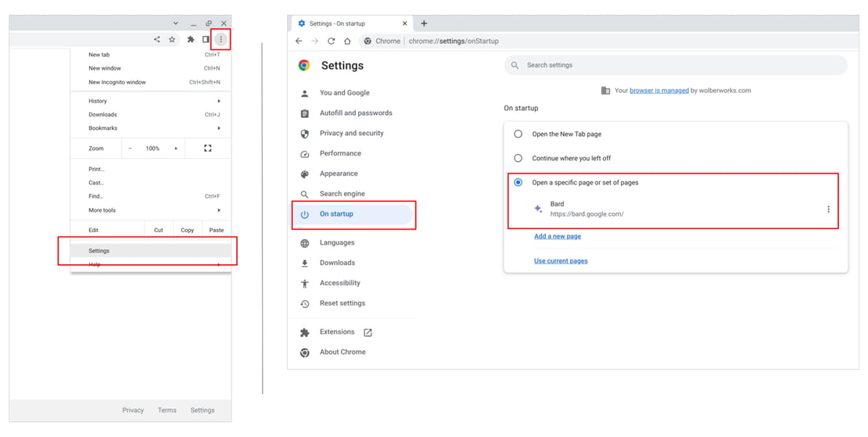Screen dimensions: 868x437
Task: Expand the More tools submenu
Action: pyautogui.click(x=151, y=210)
